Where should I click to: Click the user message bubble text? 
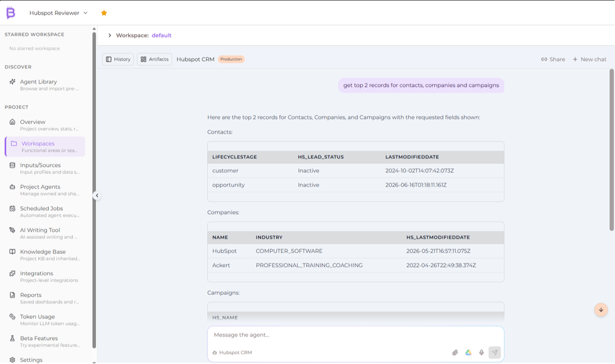click(x=421, y=86)
